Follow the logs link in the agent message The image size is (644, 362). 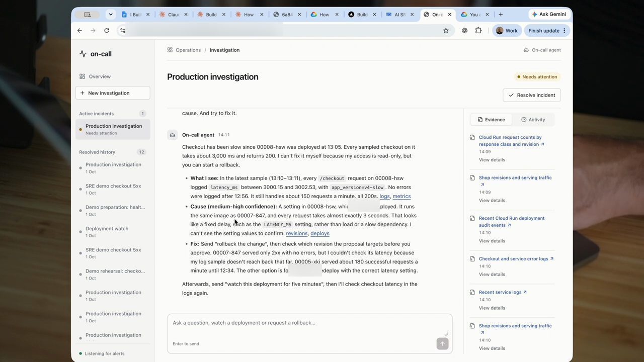[384, 196]
